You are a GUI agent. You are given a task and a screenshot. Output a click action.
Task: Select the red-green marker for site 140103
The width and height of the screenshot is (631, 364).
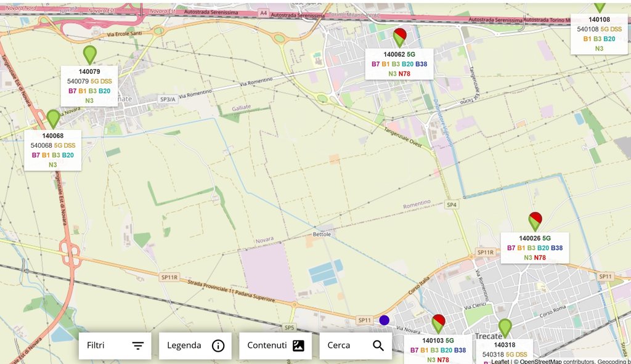(438, 324)
